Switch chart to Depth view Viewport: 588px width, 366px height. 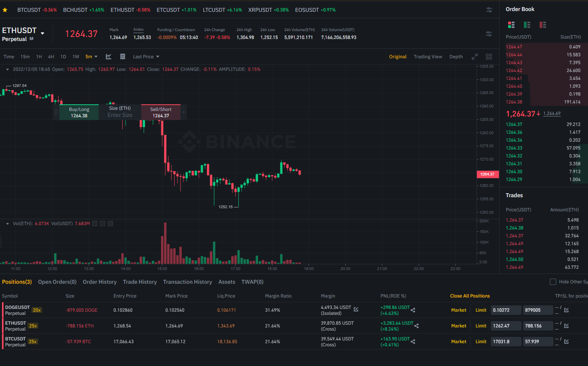click(x=456, y=57)
